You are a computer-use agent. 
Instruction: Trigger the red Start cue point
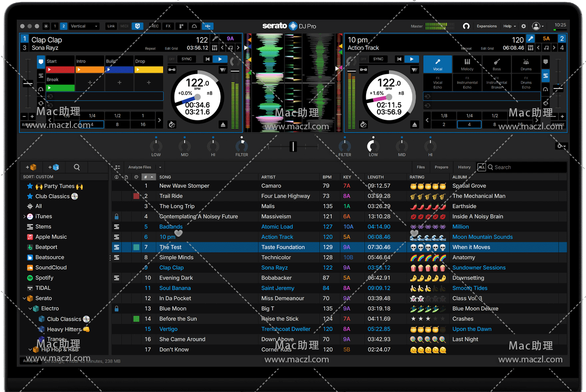tap(60, 70)
